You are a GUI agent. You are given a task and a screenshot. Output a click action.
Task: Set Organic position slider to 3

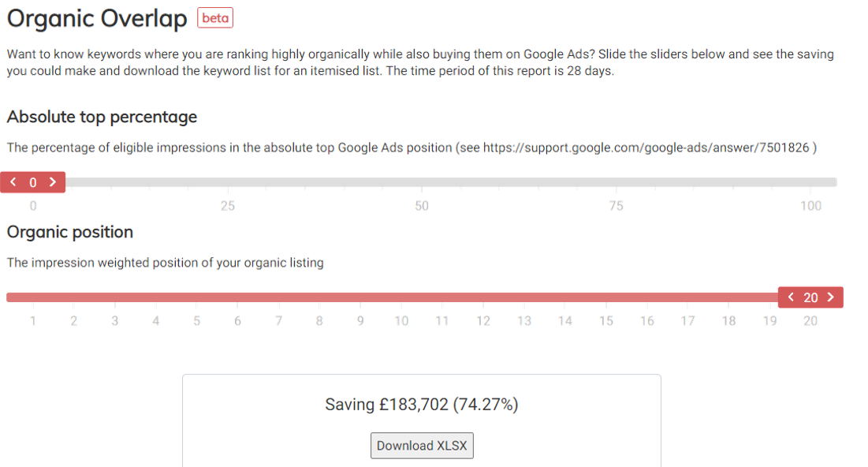click(115, 297)
